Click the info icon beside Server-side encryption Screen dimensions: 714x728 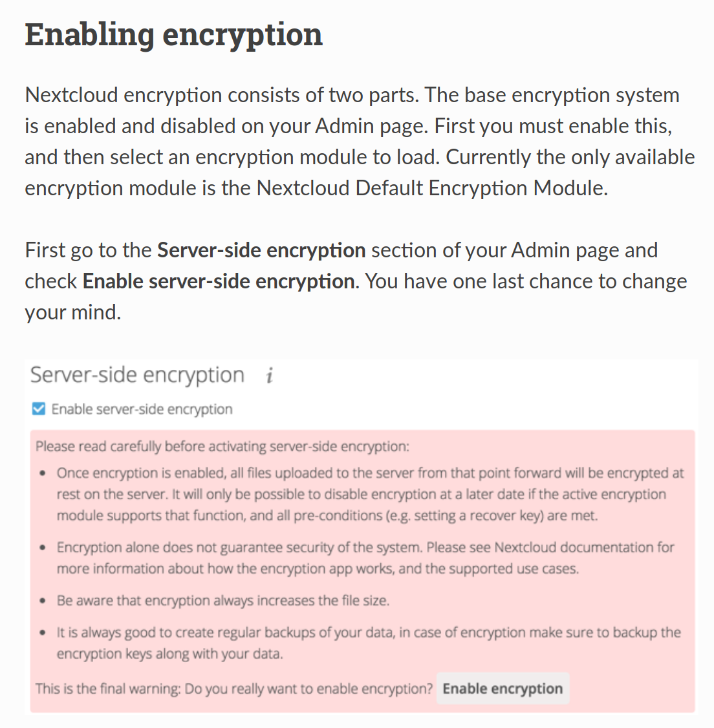click(x=270, y=375)
